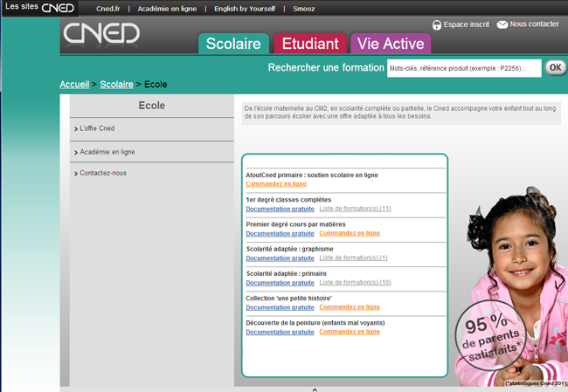Click the Ecole breadcrumb text
This screenshot has width=568, height=392.
tap(156, 85)
